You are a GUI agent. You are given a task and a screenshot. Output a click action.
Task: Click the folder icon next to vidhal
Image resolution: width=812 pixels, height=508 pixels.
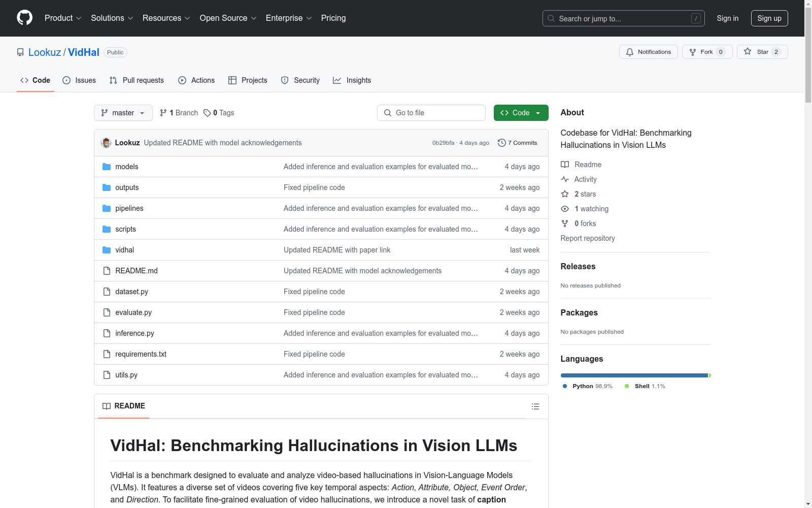tap(107, 250)
